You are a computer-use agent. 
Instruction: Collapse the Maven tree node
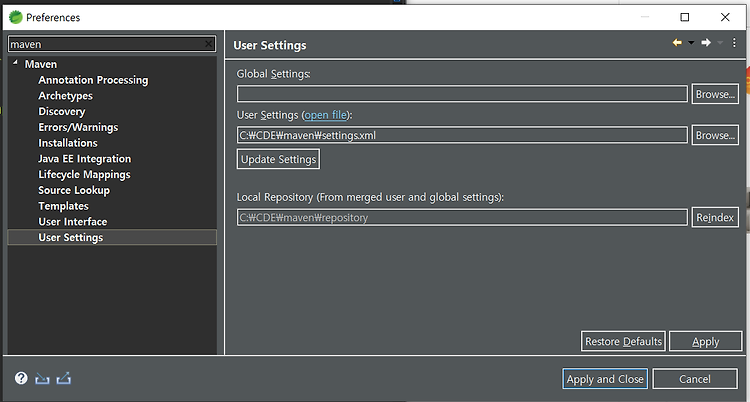[x=15, y=63]
